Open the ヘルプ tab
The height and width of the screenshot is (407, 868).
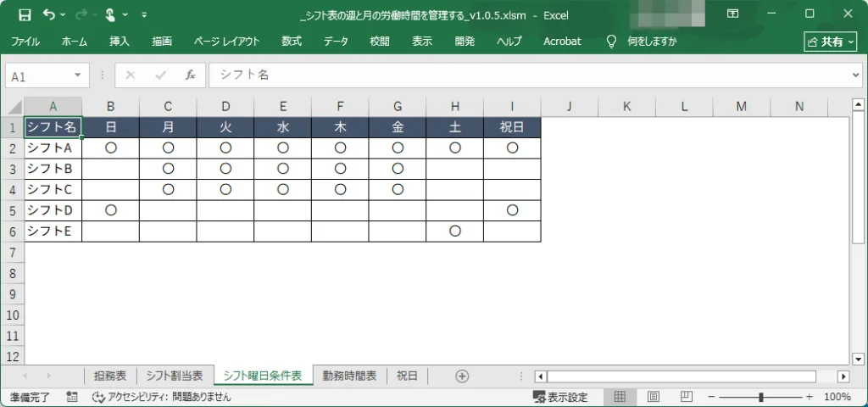pos(509,42)
